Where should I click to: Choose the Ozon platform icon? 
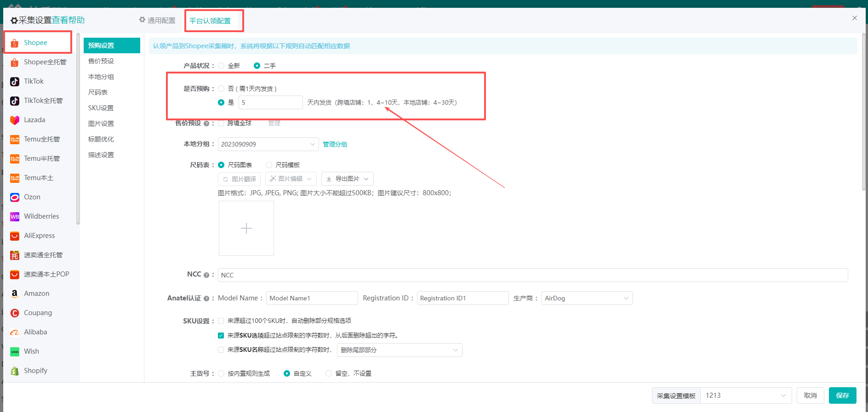(x=15, y=198)
